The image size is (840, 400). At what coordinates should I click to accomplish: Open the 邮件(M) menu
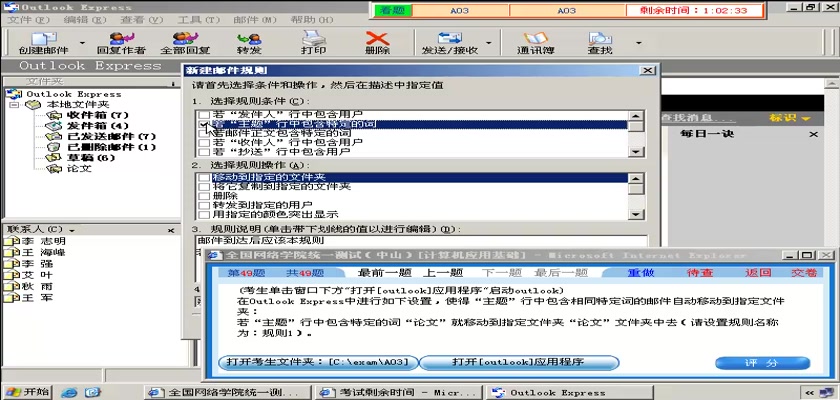point(255,20)
